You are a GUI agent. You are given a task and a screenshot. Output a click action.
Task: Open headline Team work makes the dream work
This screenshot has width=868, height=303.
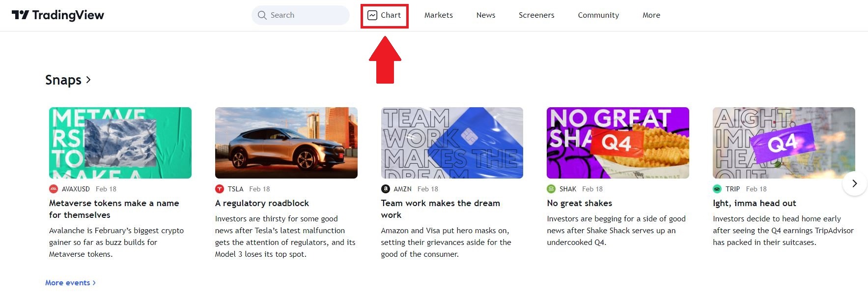(441, 209)
